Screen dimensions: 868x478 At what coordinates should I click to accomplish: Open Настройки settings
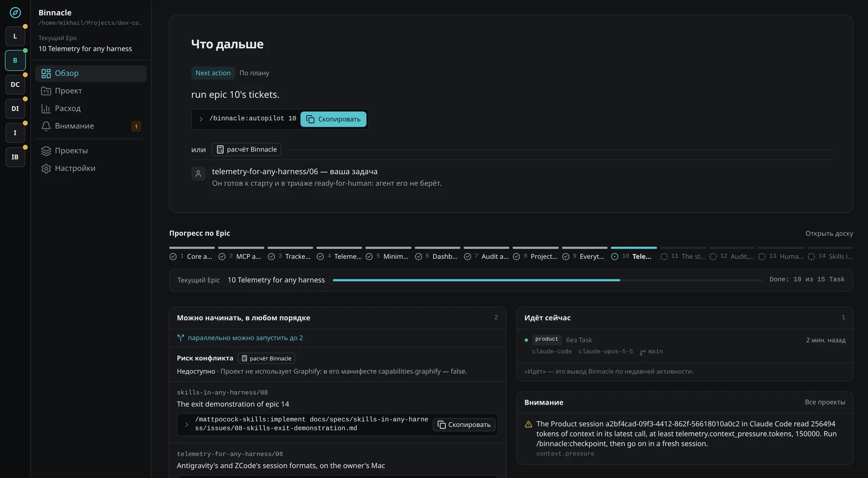[91, 168]
